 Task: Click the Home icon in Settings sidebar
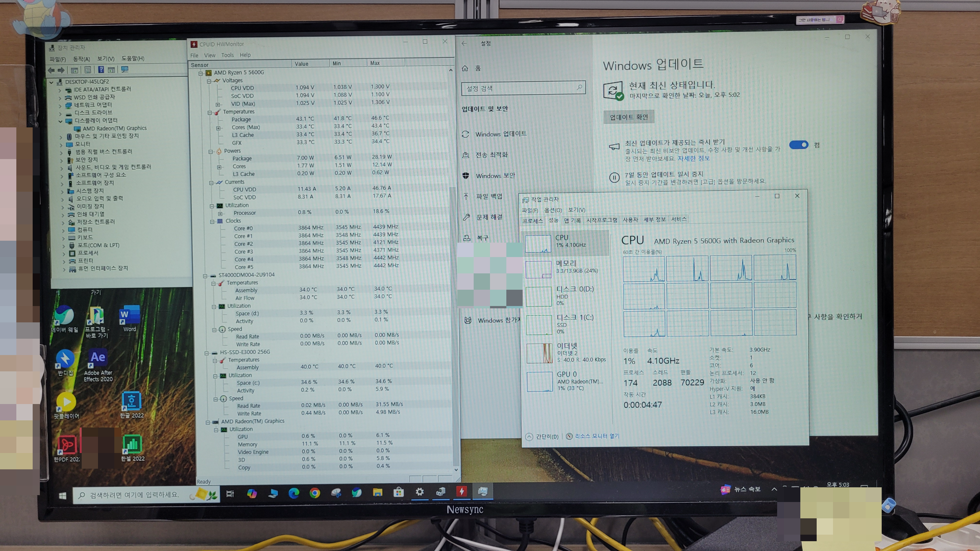[465, 69]
